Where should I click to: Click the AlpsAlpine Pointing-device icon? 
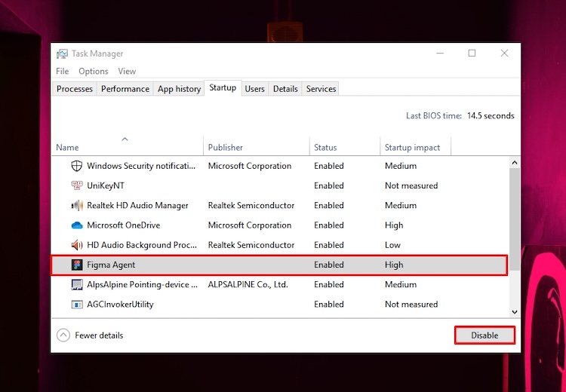point(76,285)
